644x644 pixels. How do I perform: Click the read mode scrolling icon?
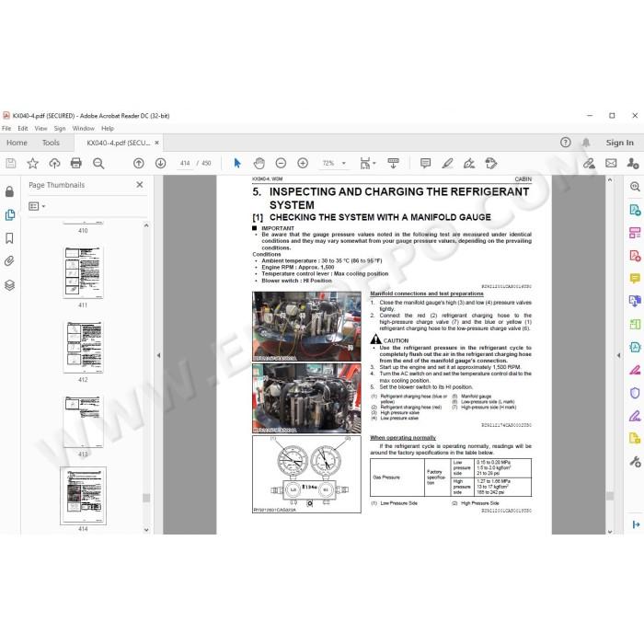[x=393, y=163]
